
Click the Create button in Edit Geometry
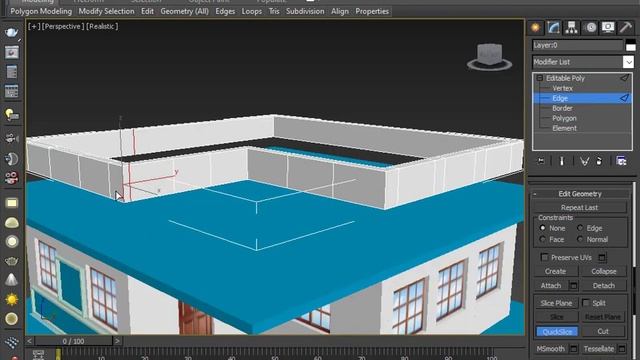pos(556,271)
